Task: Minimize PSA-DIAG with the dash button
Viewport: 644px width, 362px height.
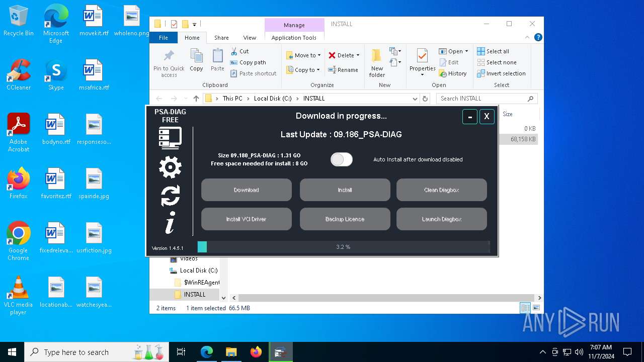Action: pos(470,117)
